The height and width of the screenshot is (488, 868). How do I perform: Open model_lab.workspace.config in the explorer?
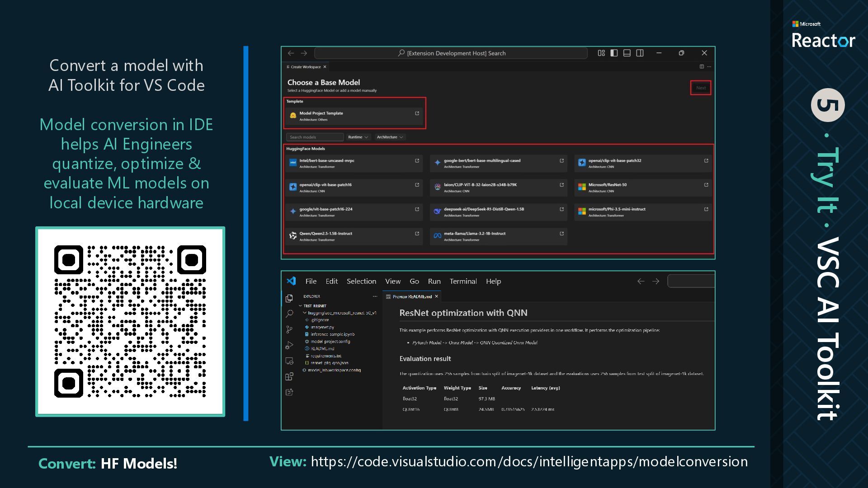pyautogui.click(x=334, y=370)
